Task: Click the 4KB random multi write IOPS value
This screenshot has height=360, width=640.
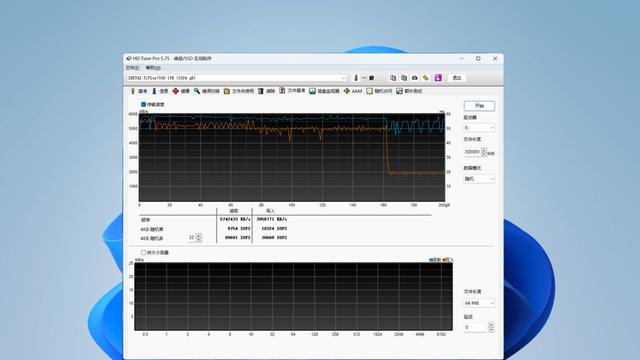Action: pos(274,237)
